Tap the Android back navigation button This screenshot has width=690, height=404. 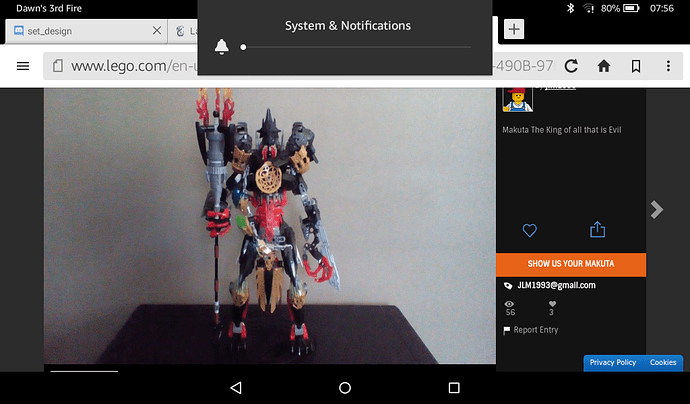236,388
